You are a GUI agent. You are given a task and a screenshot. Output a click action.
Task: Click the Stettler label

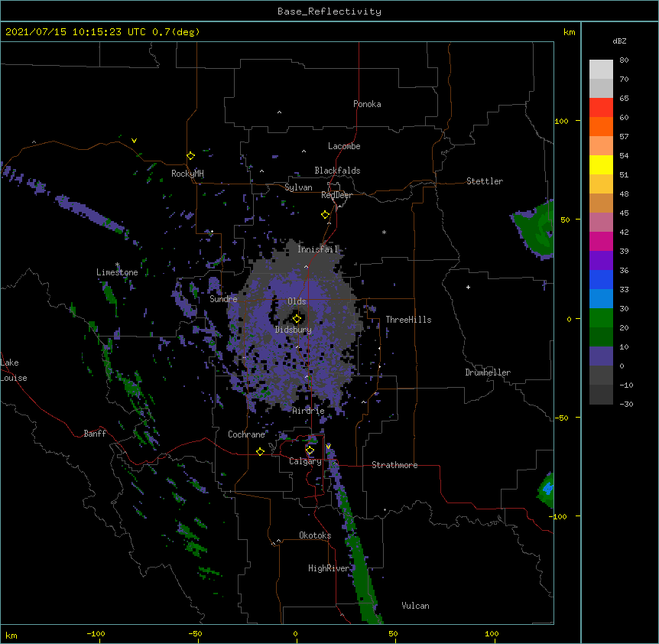[x=485, y=181]
